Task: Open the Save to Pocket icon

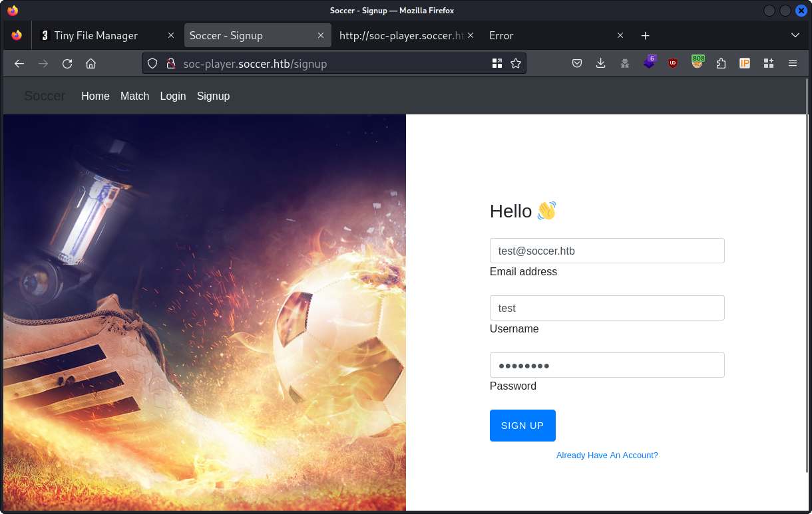Action: (577, 64)
